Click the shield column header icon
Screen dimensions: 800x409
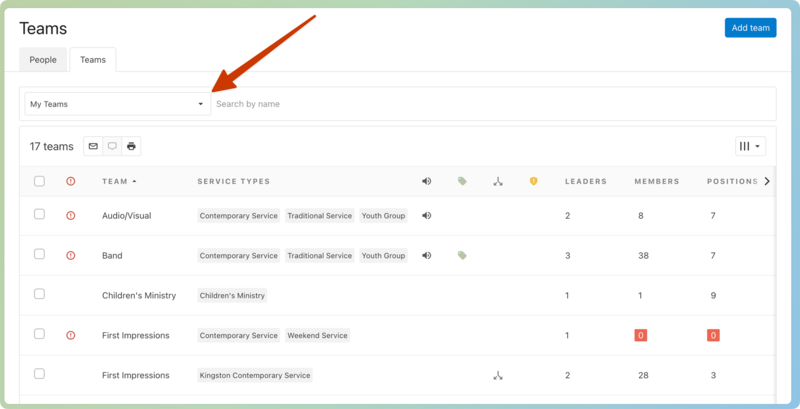click(x=533, y=181)
